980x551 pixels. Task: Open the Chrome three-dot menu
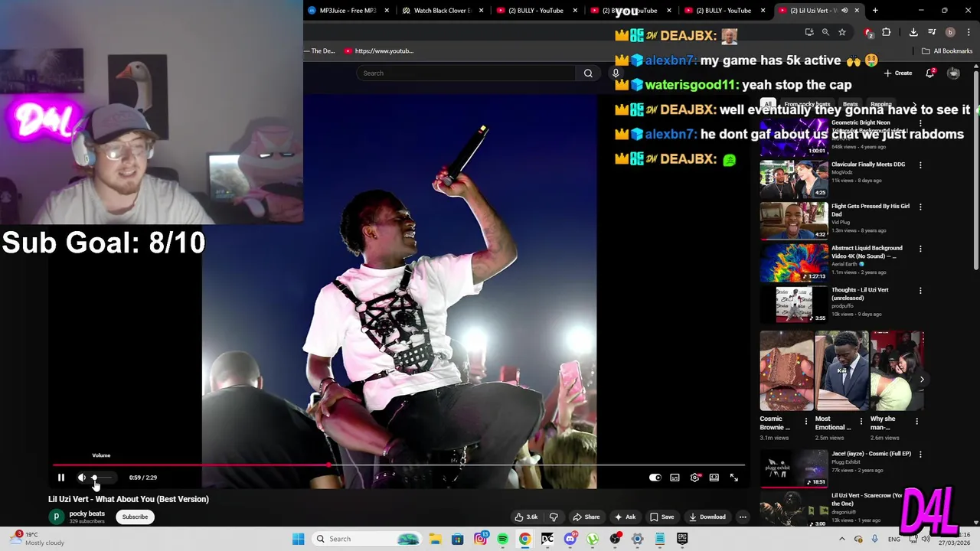coord(969,32)
